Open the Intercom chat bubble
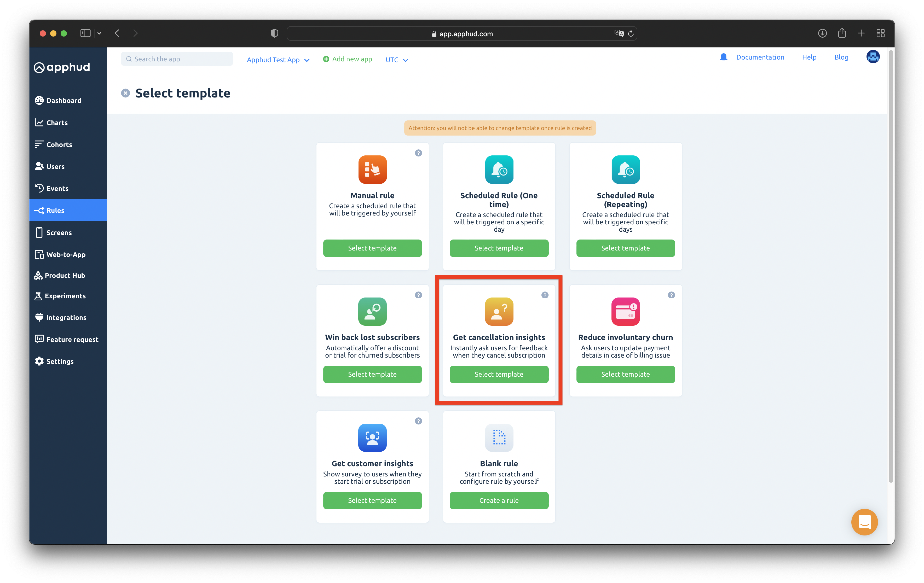This screenshot has height=583, width=924. 864,522
